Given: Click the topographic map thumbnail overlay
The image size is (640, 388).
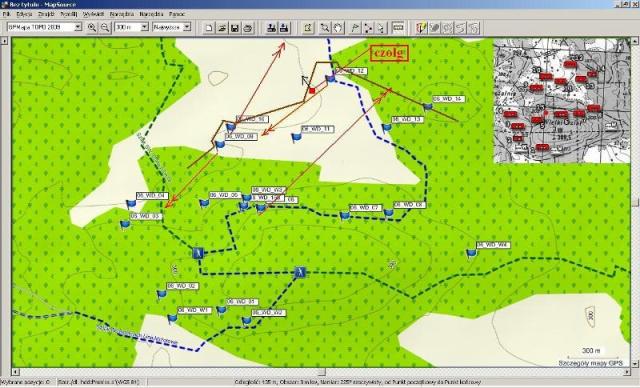Looking at the screenshot, I should click(562, 101).
